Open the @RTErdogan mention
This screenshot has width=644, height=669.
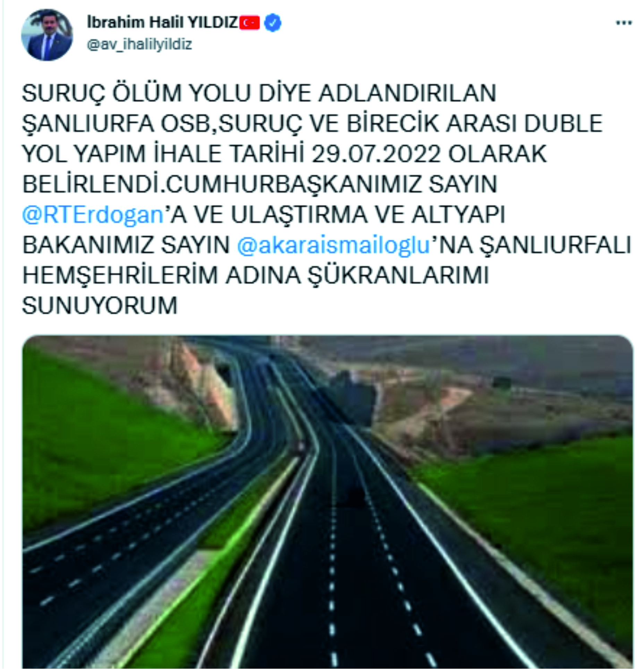93,215
